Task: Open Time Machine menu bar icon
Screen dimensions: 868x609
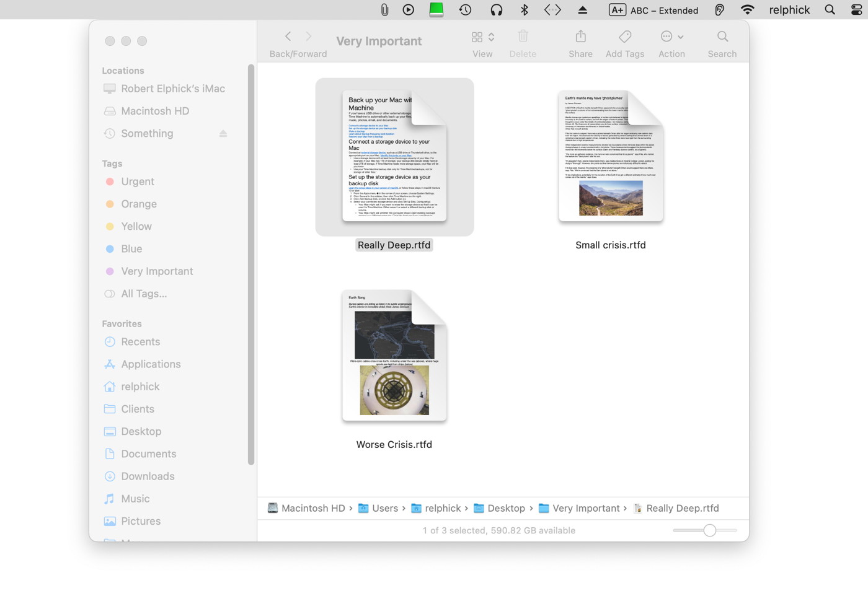Action: click(465, 10)
